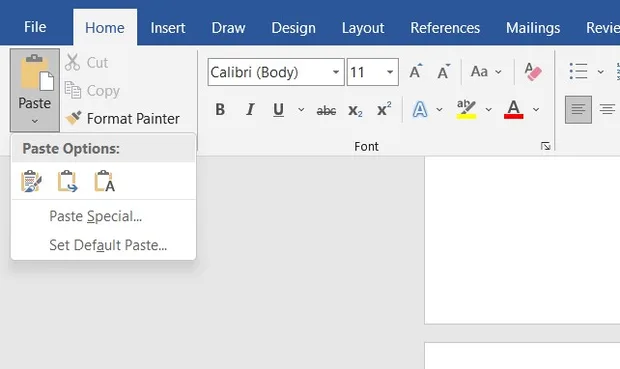Image resolution: width=620 pixels, height=369 pixels.
Task: Switch to the Draw tab
Action: tap(228, 28)
